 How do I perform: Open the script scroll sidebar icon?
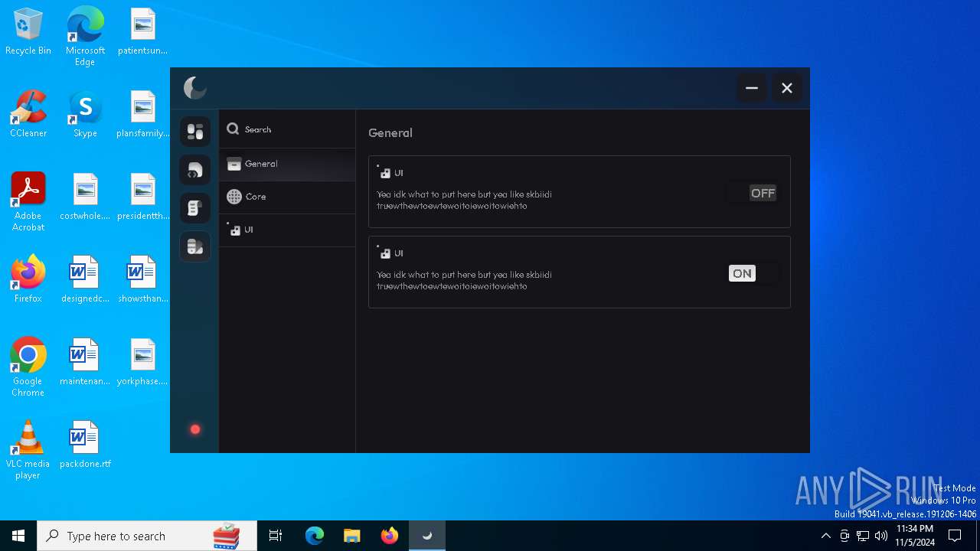point(195,208)
